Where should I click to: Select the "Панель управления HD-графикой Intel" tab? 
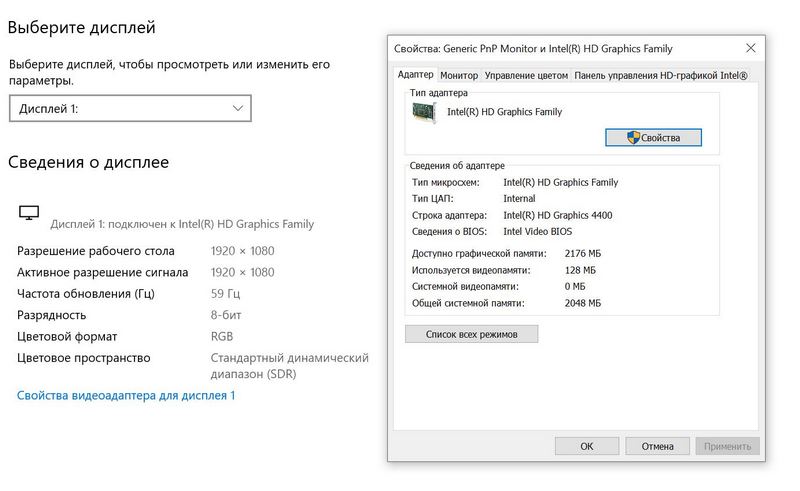(661, 75)
